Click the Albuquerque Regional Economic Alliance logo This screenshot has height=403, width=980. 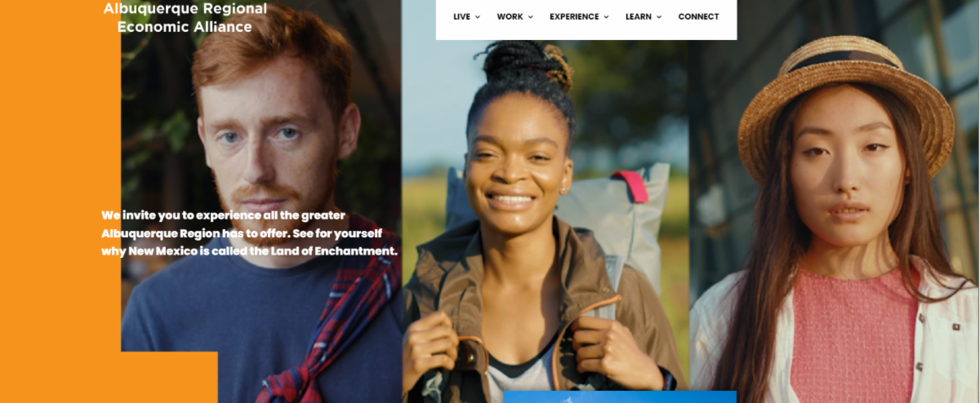[x=185, y=17]
